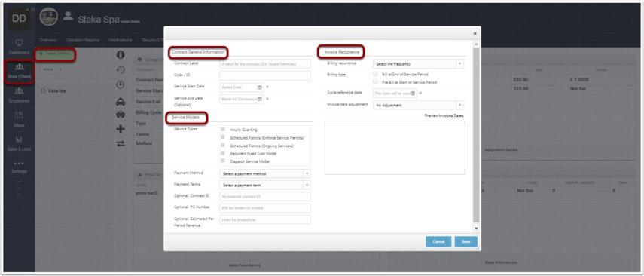Screen dimensions: 644x276
Task: Click the sort arrows icon below Settings
Action: pyautogui.click(x=19, y=194)
